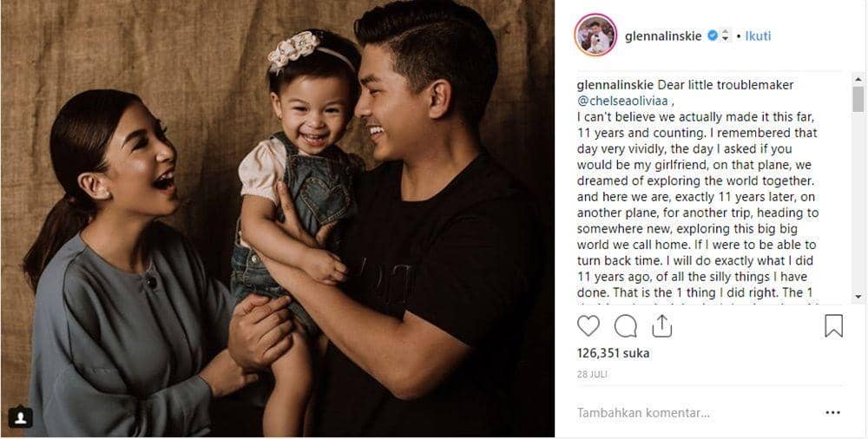The height and width of the screenshot is (439, 868).
Task: Click the verified badge next to glennalinskie
Action: pyautogui.click(x=713, y=36)
